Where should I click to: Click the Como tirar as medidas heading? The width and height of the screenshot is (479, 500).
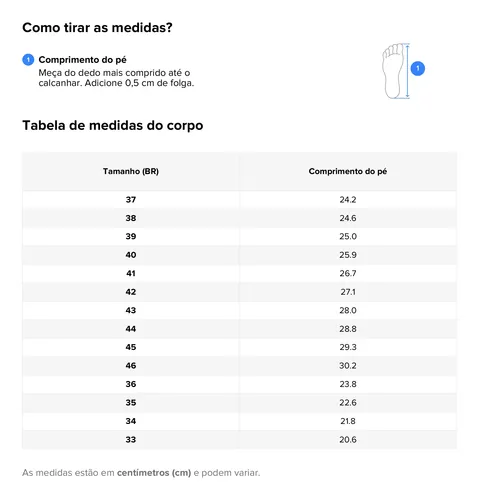[x=97, y=28]
